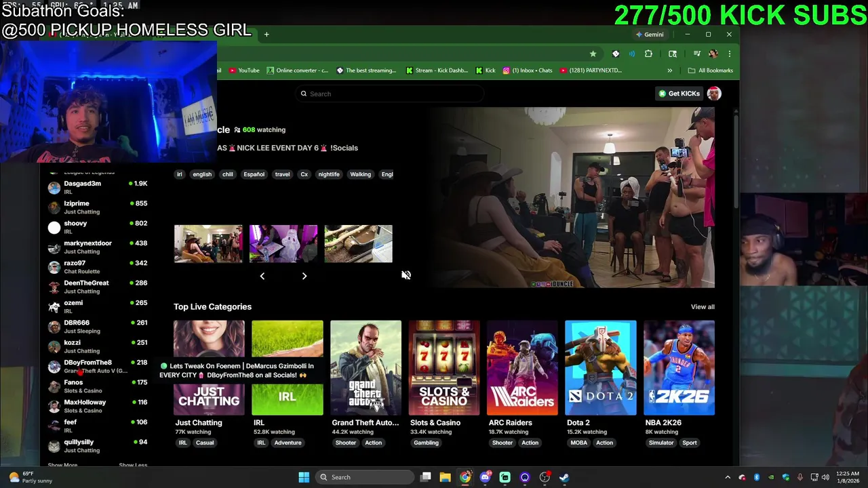Image resolution: width=868 pixels, height=488 pixels.
Task: Open the Chrome extensions puzzle icon
Action: tap(648, 54)
